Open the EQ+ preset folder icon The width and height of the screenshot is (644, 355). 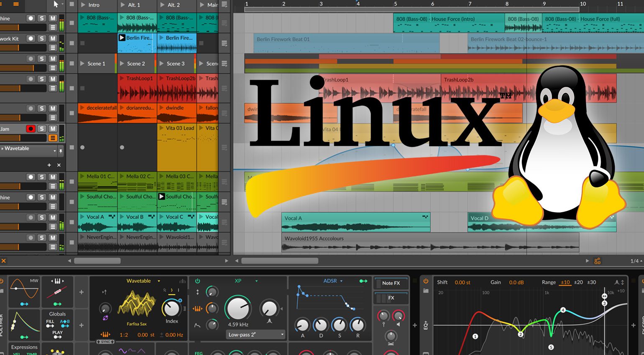(x=426, y=291)
